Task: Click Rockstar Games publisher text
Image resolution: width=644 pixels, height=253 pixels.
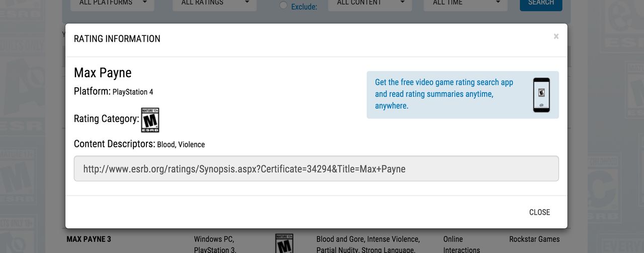Action: click(534, 239)
